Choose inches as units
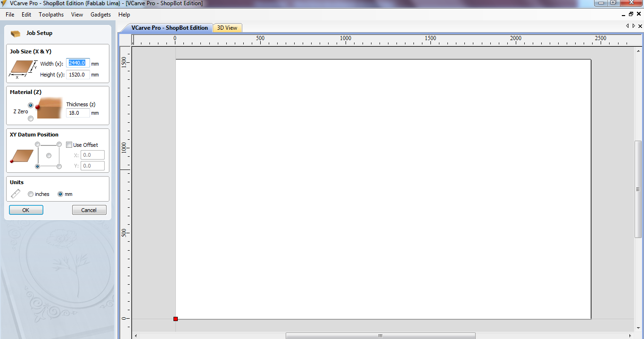Viewport: 644px width, 339px height. point(31,194)
